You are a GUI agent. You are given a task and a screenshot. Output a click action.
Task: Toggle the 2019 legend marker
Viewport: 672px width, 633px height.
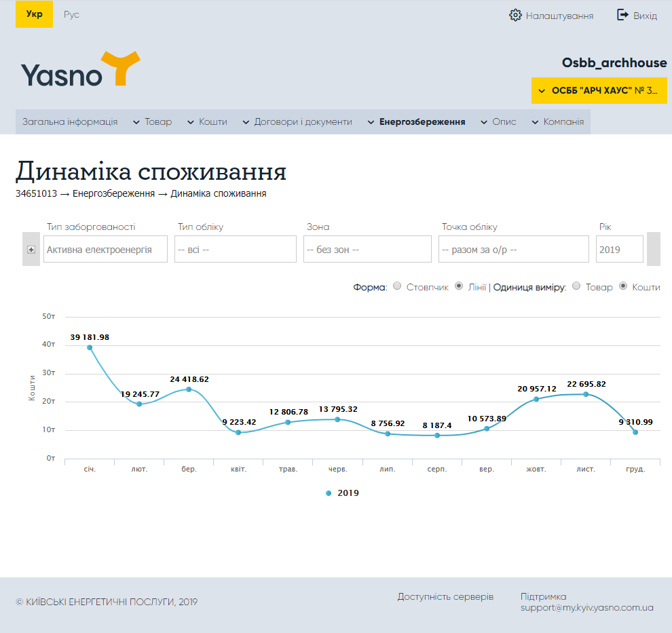click(329, 493)
